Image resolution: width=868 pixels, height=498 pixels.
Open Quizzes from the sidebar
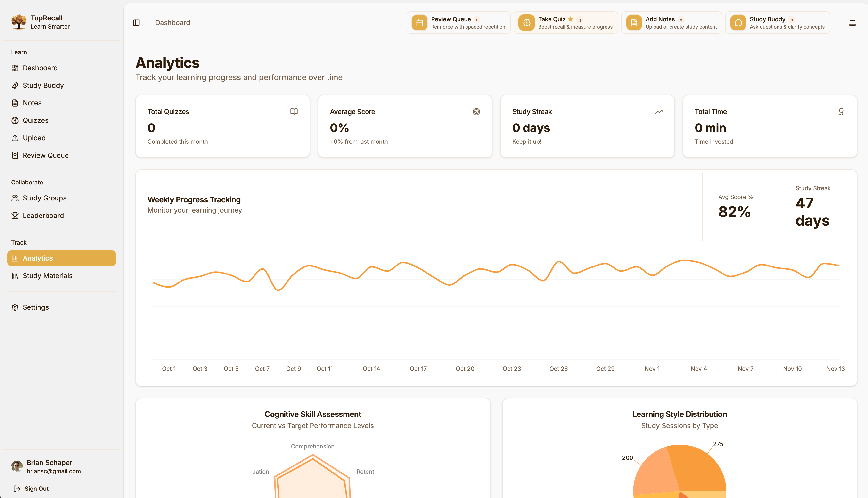62,120
